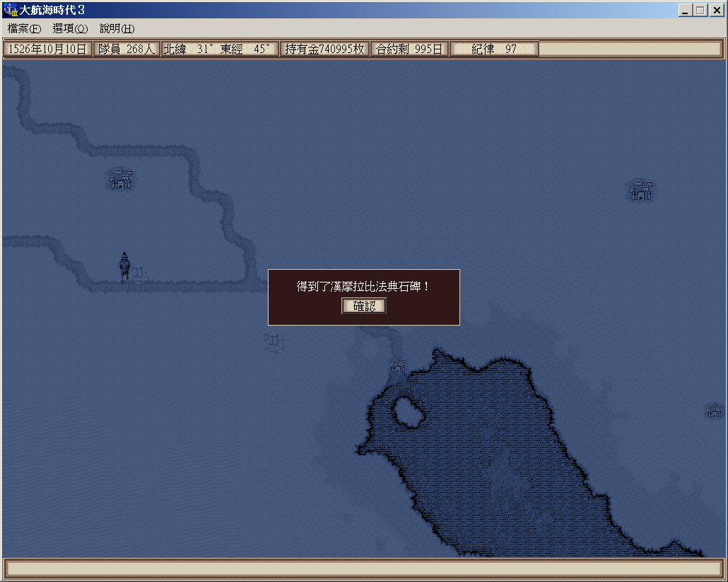Screen dimensions: 728x582
Task: Inspect the ruins marker beside the explorer
Action: pyautogui.click(x=139, y=272)
